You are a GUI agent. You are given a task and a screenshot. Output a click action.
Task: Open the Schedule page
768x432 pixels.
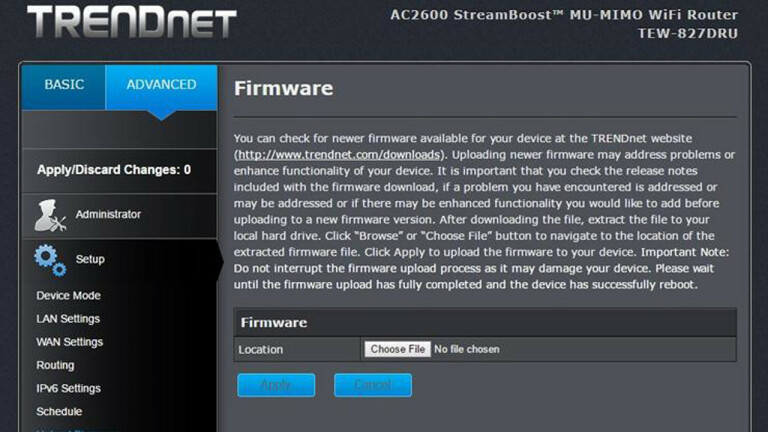[x=59, y=411]
